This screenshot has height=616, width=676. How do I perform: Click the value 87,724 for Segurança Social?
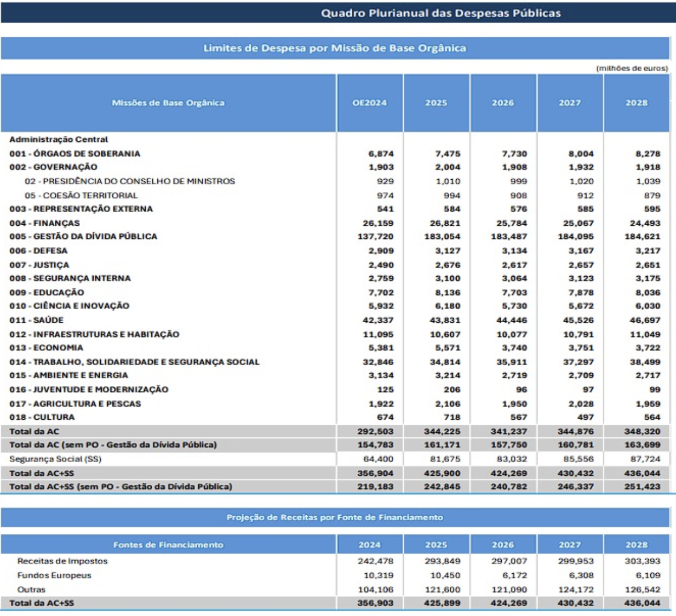tap(645, 459)
